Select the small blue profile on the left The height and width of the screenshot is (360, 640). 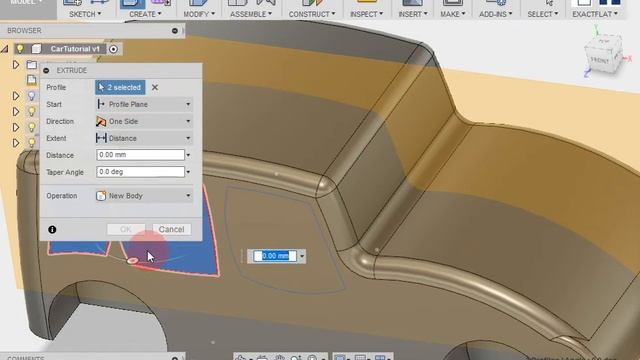[x=78, y=248]
